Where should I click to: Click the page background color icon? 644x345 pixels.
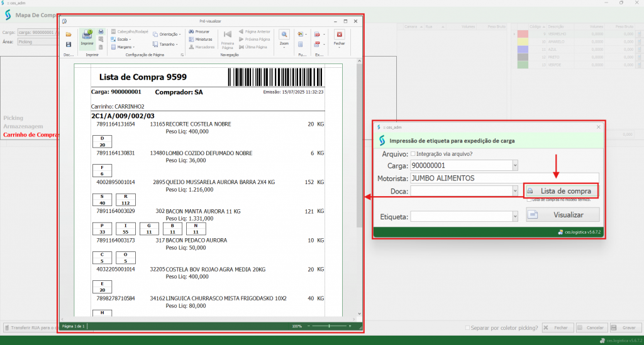pyautogui.click(x=300, y=35)
